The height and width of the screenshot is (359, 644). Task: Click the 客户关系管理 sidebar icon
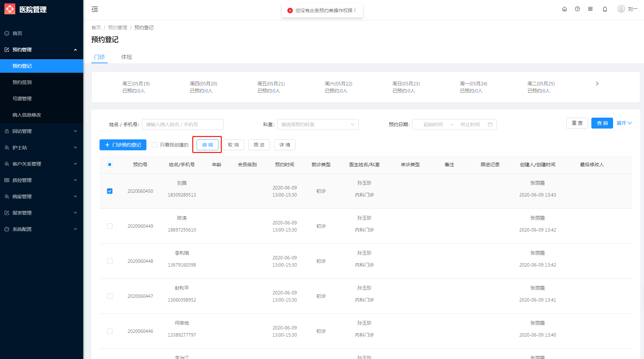[7, 164]
